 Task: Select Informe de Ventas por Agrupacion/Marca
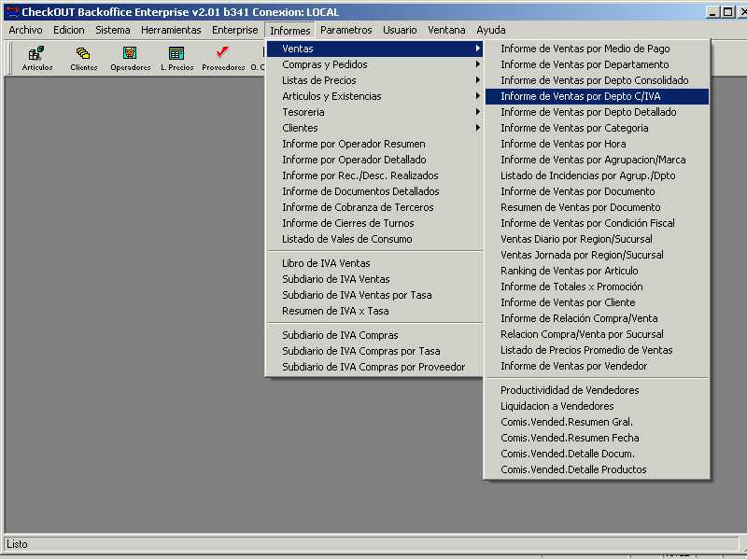pyautogui.click(x=597, y=160)
